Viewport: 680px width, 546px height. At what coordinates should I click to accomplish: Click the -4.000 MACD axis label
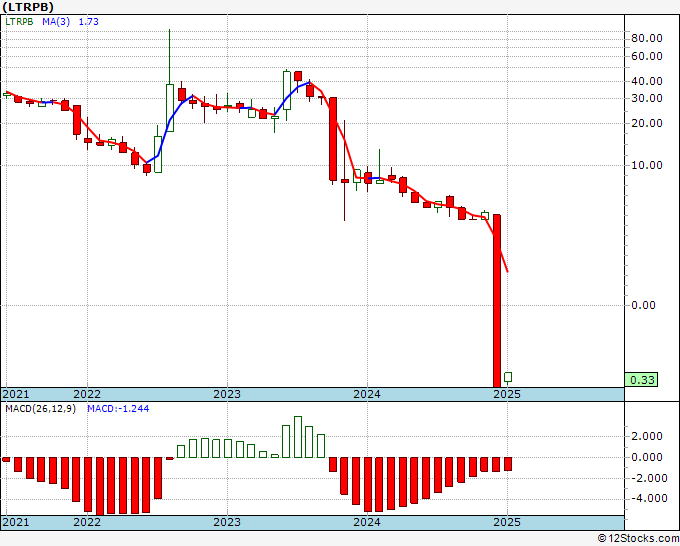(x=648, y=499)
